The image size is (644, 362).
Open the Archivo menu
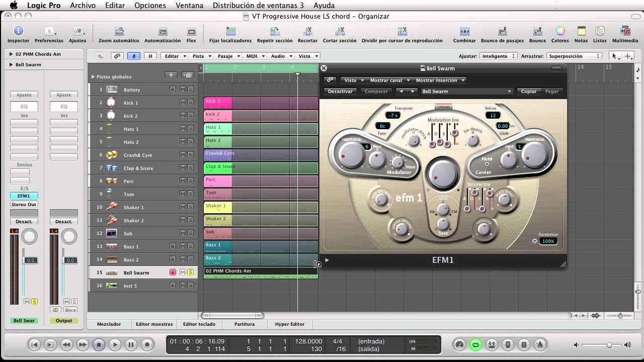pos(83,6)
